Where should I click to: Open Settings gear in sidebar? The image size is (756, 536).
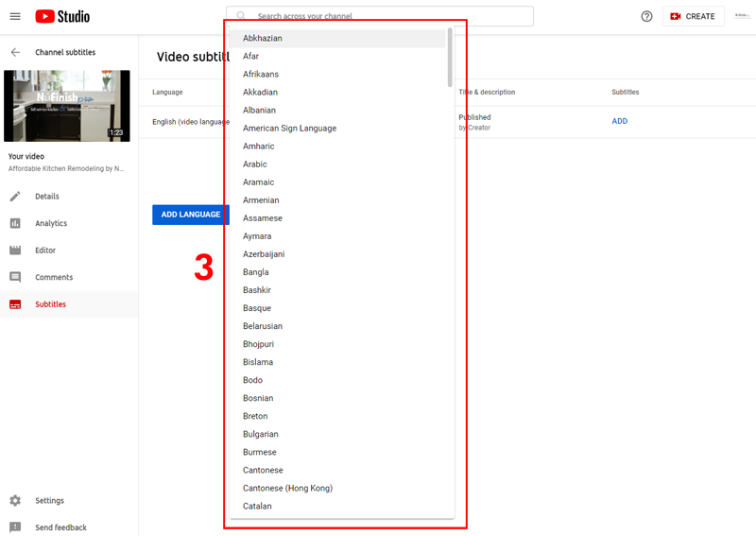pos(15,501)
